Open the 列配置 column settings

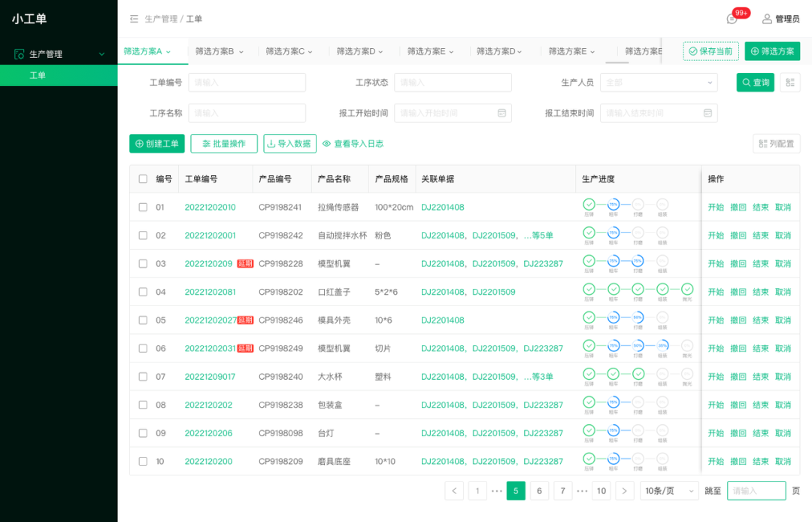pyautogui.click(x=776, y=144)
